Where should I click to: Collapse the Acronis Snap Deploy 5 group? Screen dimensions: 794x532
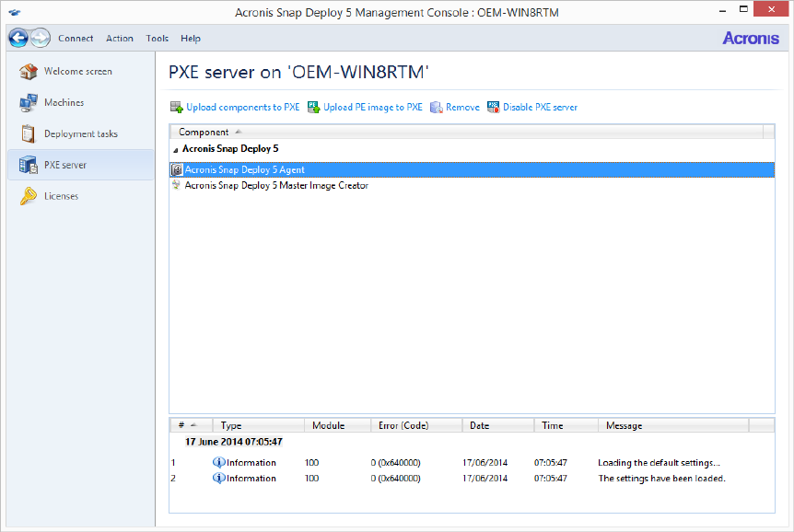[x=176, y=150]
